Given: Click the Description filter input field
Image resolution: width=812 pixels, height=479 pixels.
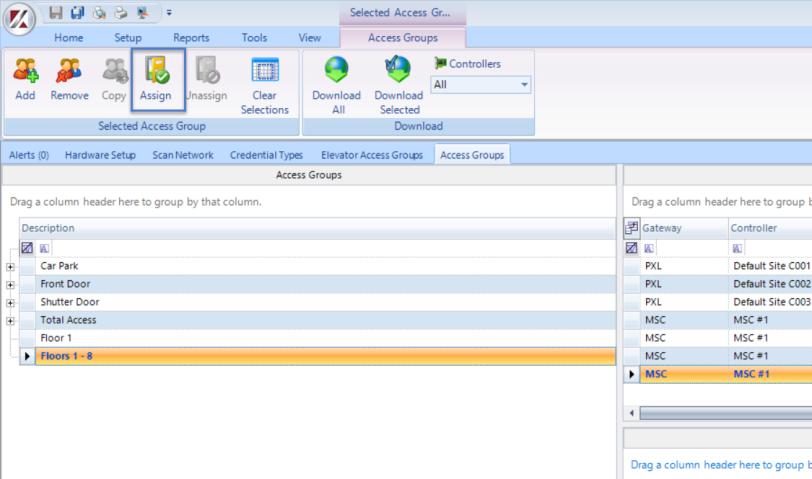Looking at the screenshot, I should 332,249.
